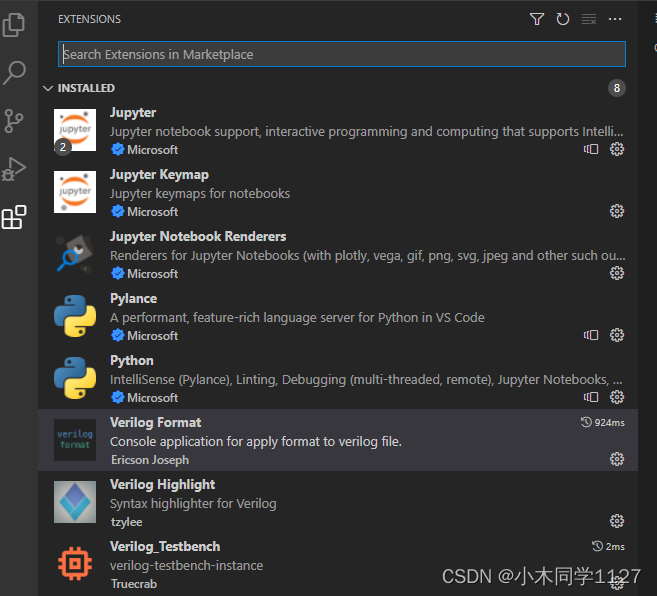Click the installed count badge showing 8

click(616, 88)
